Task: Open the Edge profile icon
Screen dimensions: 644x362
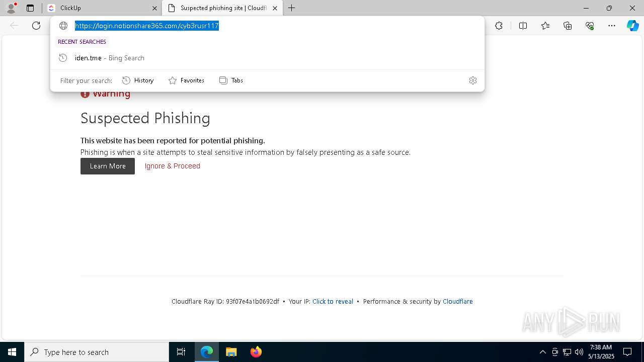Action: tap(11, 8)
